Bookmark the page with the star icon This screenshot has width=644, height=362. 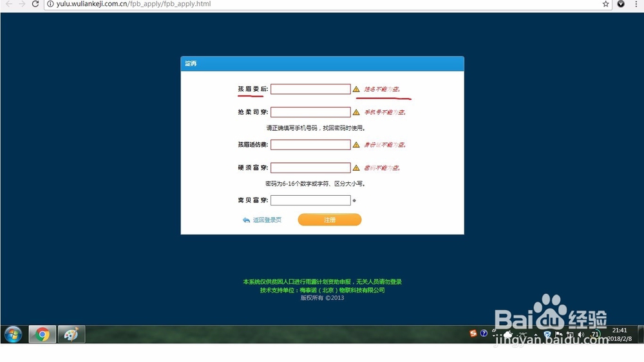click(606, 4)
